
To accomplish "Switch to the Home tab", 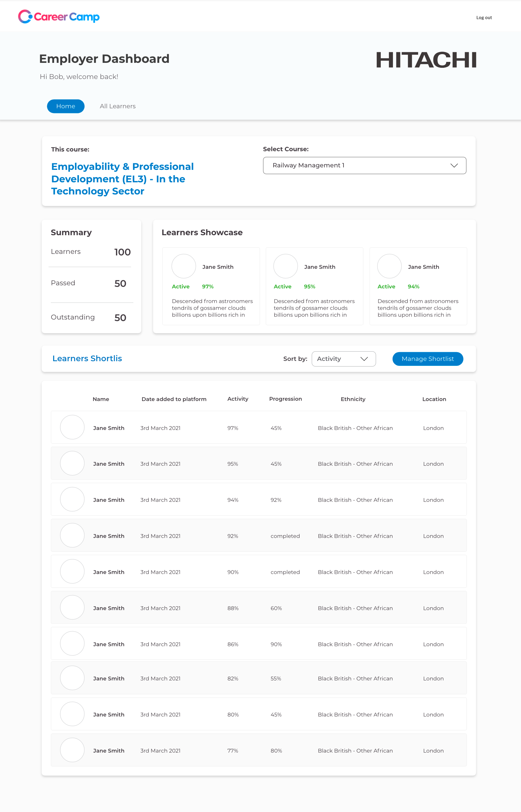I will pos(66,106).
